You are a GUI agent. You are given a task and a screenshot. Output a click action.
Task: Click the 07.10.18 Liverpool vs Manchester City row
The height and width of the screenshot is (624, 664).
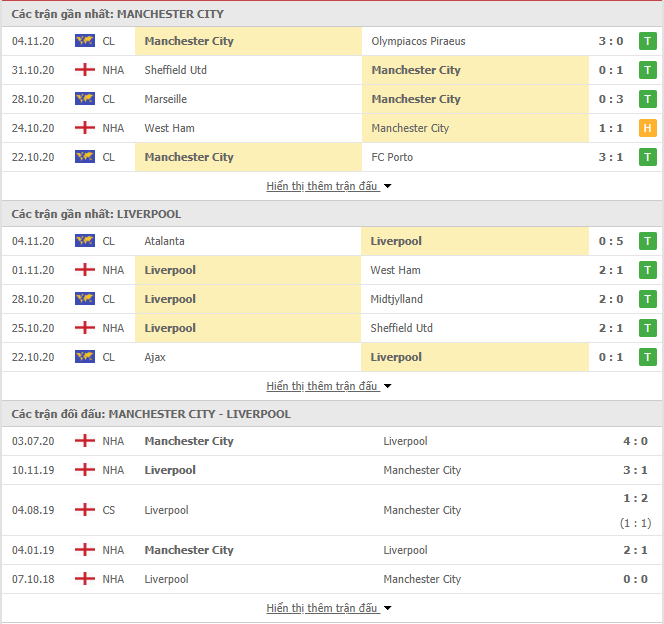(x=332, y=579)
